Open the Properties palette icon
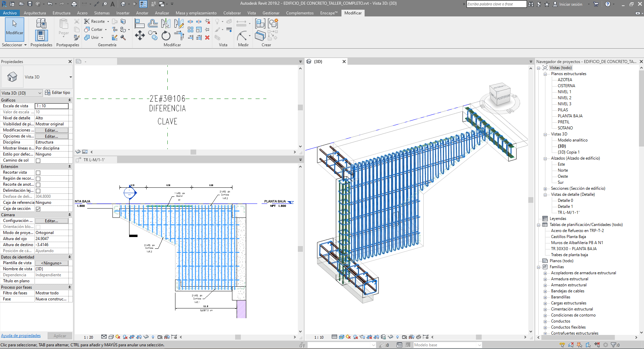The width and height of the screenshot is (644, 349). (x=41, y=35)
